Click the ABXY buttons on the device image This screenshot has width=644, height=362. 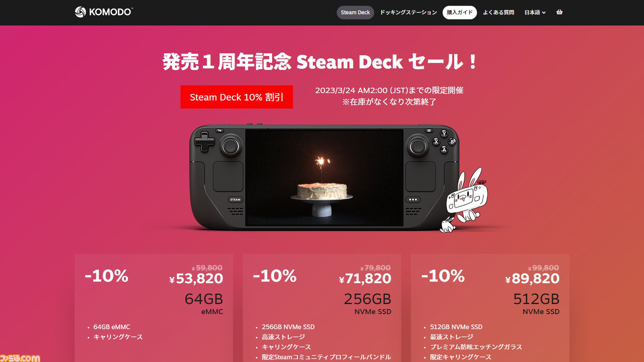coord(444,141)
